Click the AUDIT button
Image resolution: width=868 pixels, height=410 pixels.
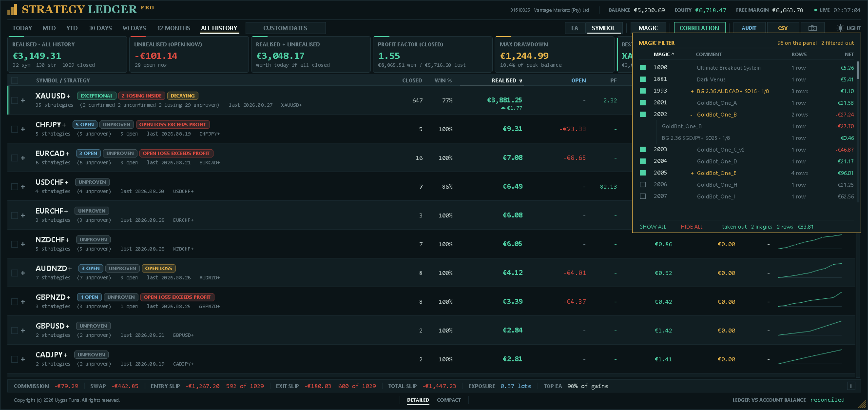point(749,28)
